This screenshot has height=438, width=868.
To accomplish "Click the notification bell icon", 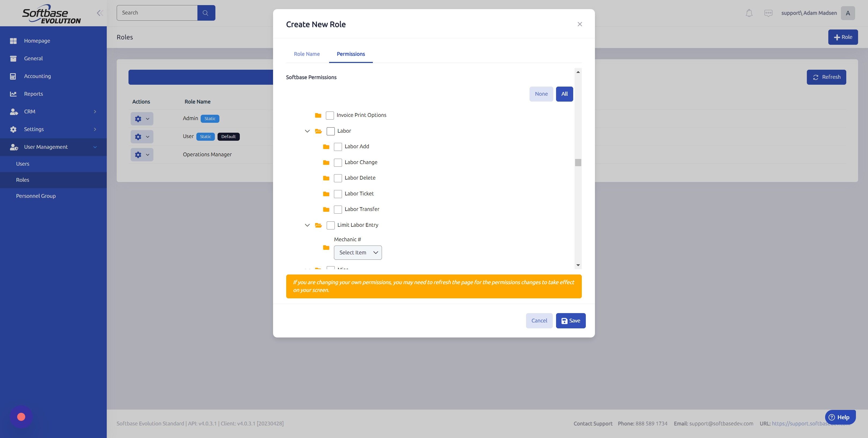I will coord(749,13).
